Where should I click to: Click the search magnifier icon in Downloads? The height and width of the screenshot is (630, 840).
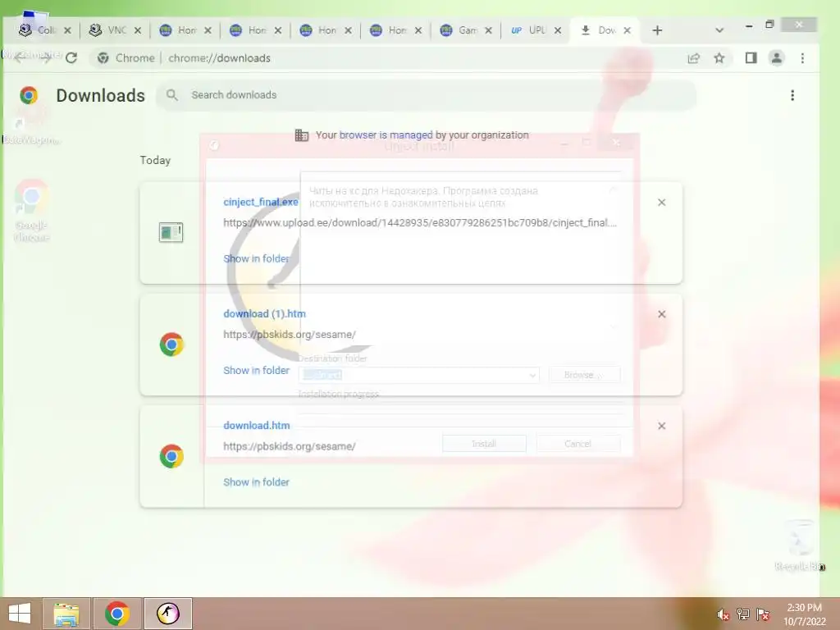click(x=171, y=95)
